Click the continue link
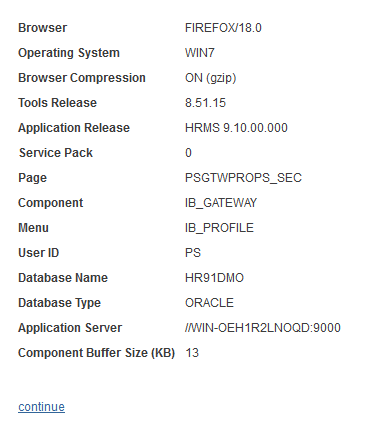This screenshot has height=440, width=366. click(41, 407)
